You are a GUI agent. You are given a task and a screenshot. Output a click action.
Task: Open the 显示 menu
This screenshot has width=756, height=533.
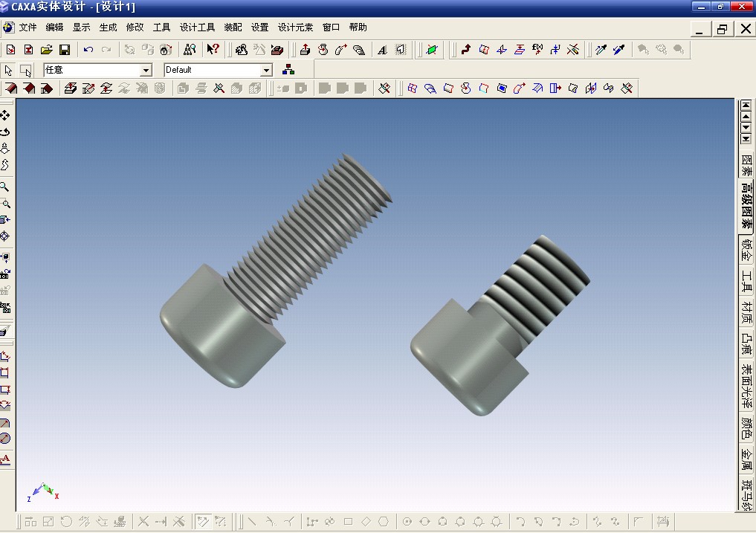[x=82, y=28]
